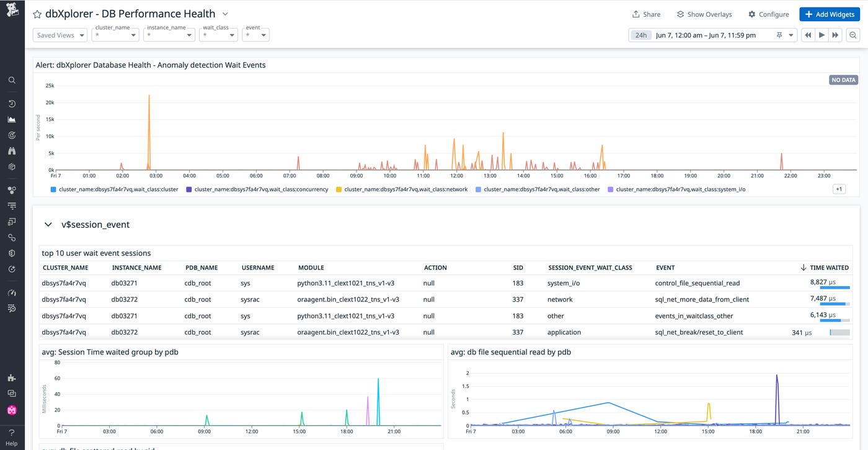
Task: Toggle the favorite star on dashboard title
Action: coord(37,13)
